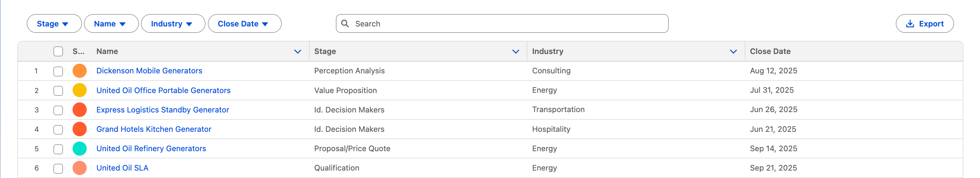Expand the Name column header chevron
Image resolution: width=980 pixels, height=178 pixels.
point(298,51)
